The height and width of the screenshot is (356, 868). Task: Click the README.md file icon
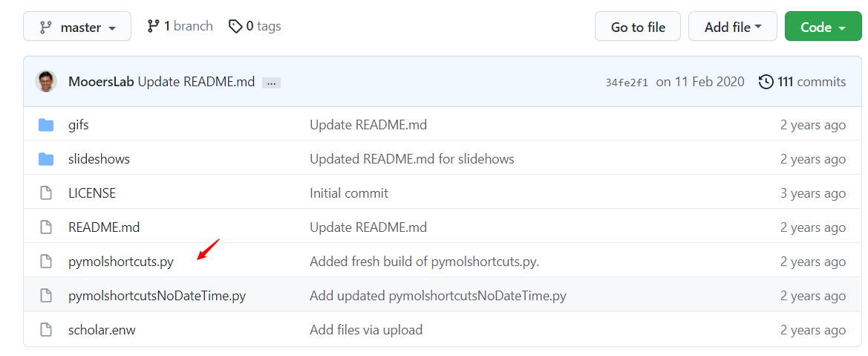coord(46,227)
